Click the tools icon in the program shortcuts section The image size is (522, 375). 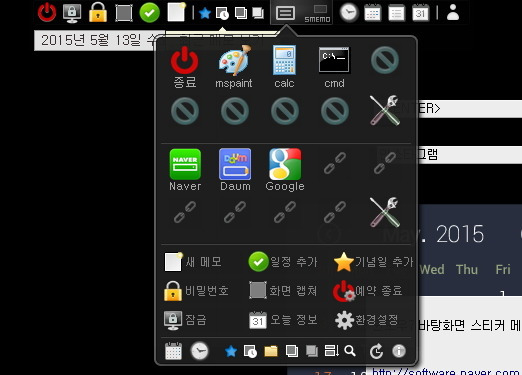point(385,110)
